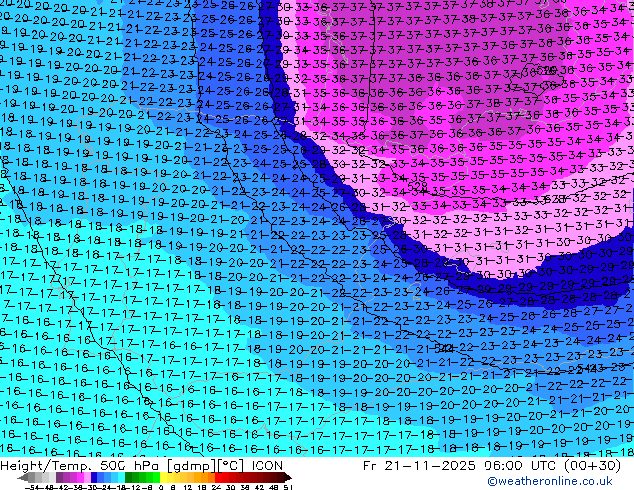Click the grey left arrow end of legend
This screenshot has width=634, height=490.
23,477
